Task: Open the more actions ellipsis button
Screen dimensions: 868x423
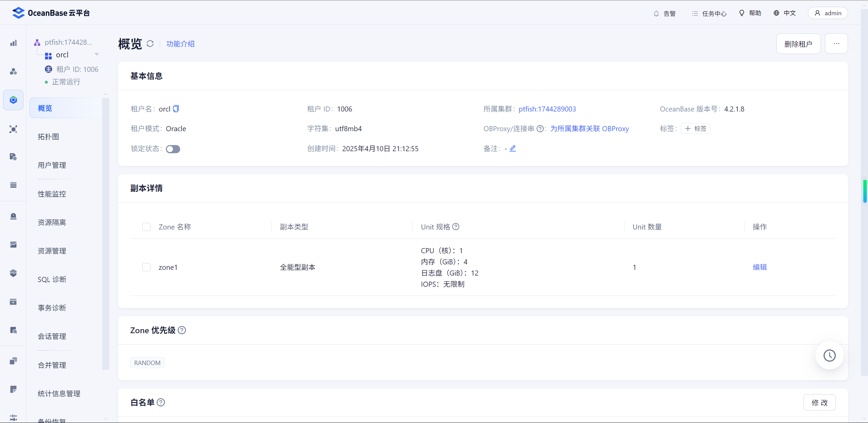Action: 836,43
